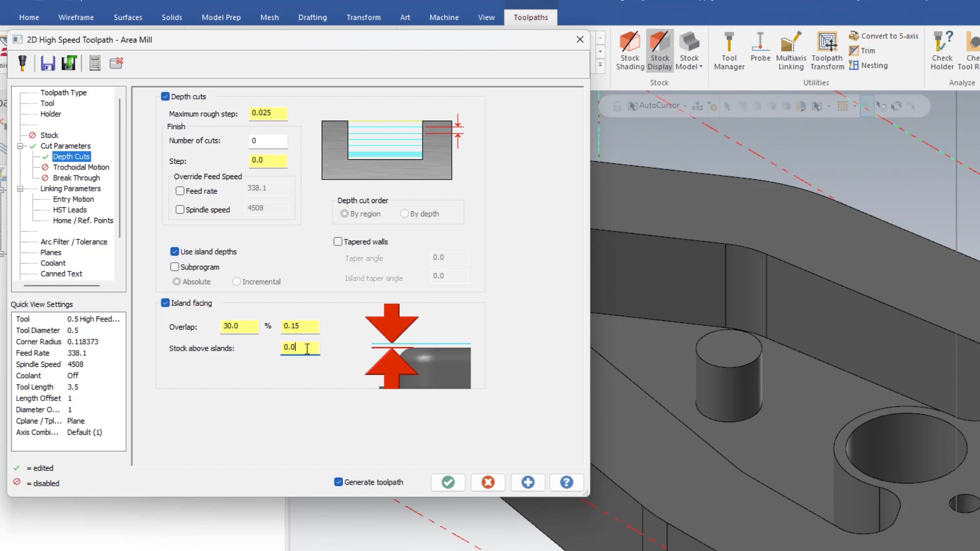
Task: Open the Machine menu tab
Action: 444,17
